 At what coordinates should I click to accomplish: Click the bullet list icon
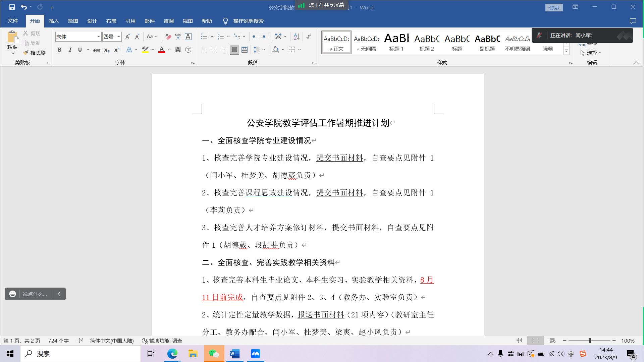coord(204,37)
